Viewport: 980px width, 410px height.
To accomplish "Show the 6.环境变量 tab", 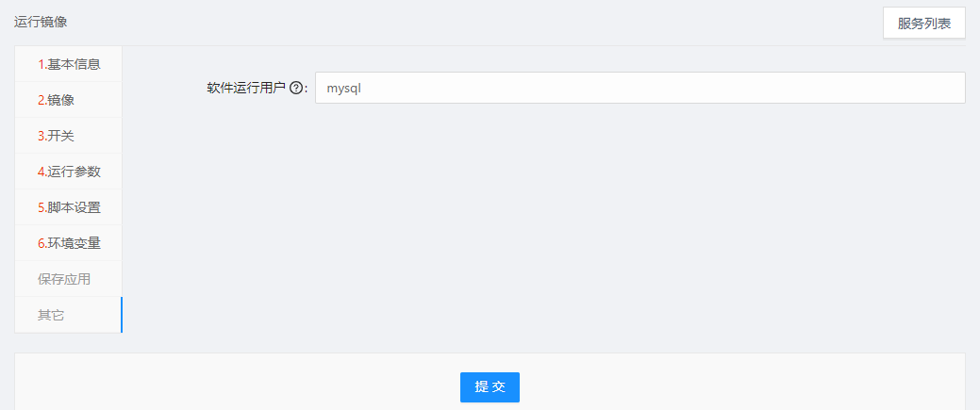I will [x=69, y=243].
